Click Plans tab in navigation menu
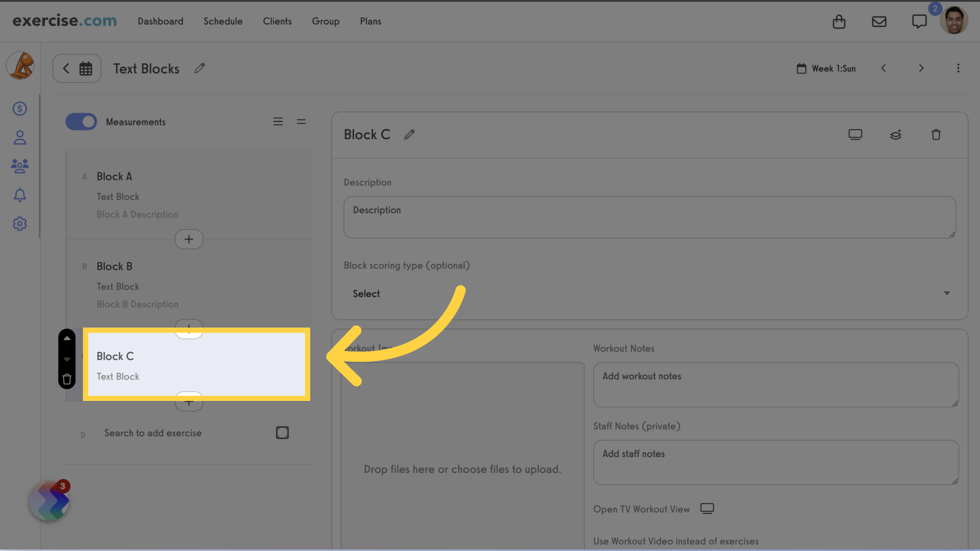This screenshot has width=980, height=551. tap(370, 21)
